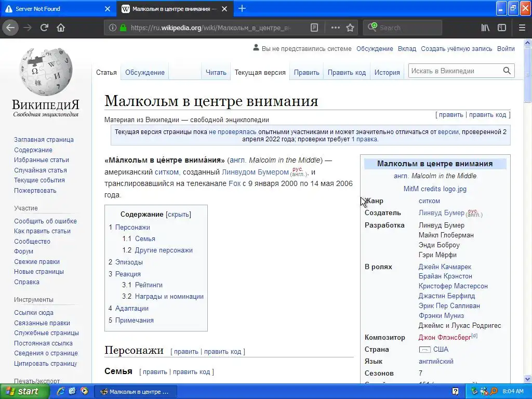Screen dimensions: 532x399
Task: Close the Малкольм в центре внимания tab
Action: (224, 9)
